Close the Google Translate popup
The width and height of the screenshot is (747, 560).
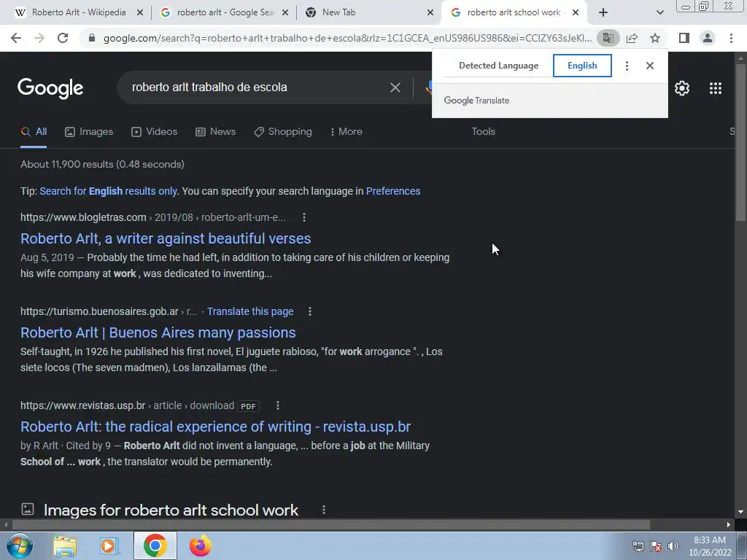pos(650,66)
